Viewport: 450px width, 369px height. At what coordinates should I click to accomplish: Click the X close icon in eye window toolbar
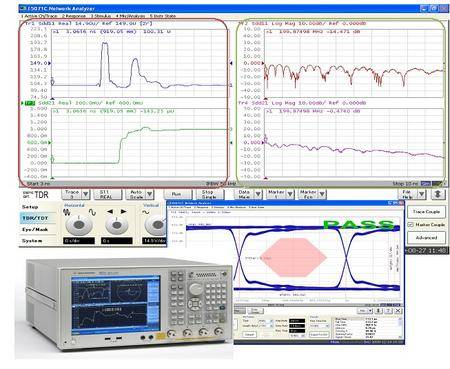(398, 311)
